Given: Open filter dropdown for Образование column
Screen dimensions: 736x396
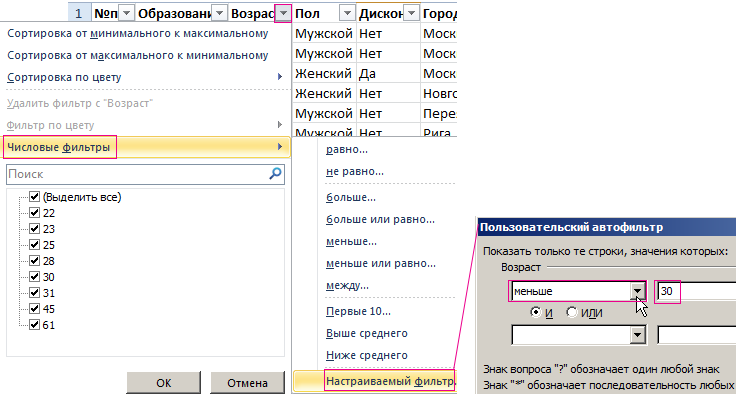Looking at the screenshot, I should pyautogui.click(x=219, y=14).
